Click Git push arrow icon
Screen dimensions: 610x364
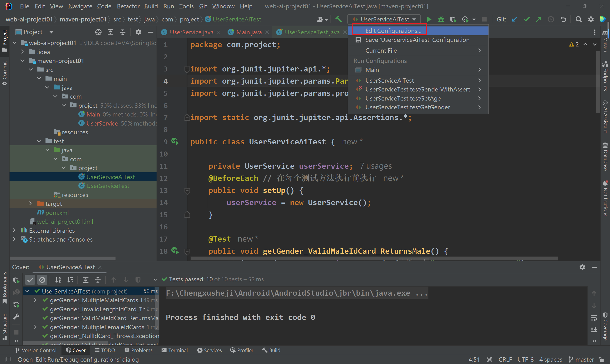point(538,19)
